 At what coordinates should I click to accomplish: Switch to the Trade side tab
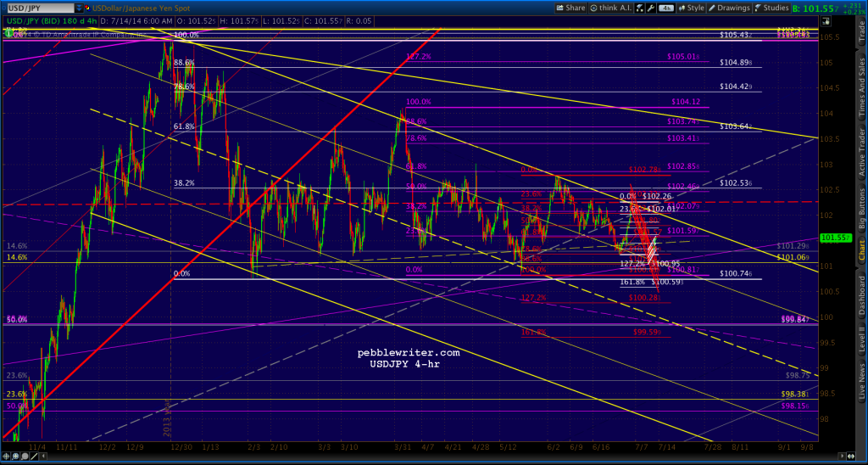861,30
